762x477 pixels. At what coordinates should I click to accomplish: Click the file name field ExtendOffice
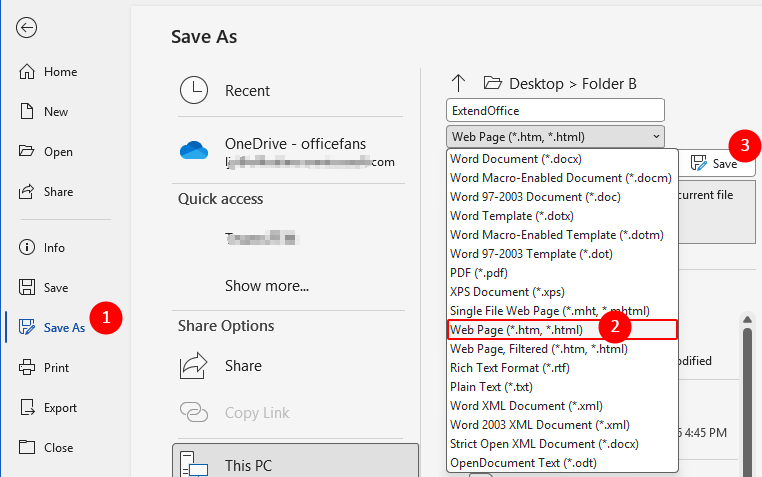(555, 110)
